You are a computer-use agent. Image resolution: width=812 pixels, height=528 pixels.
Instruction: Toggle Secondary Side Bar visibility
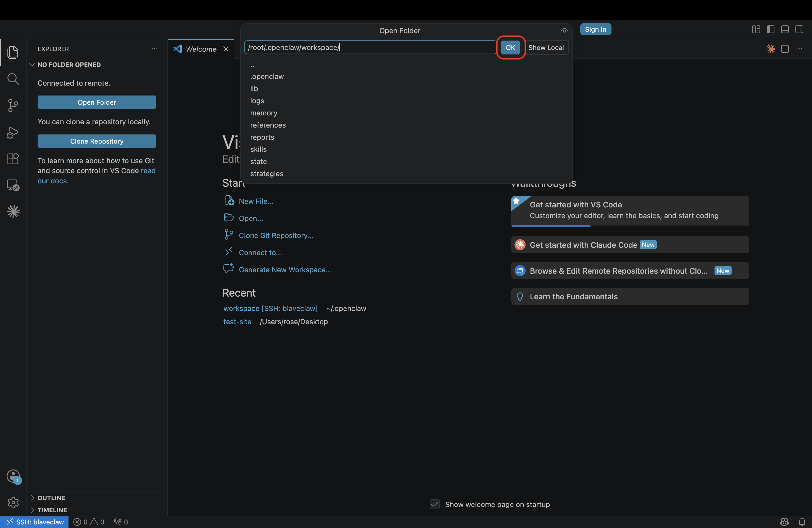click(799, 29)
